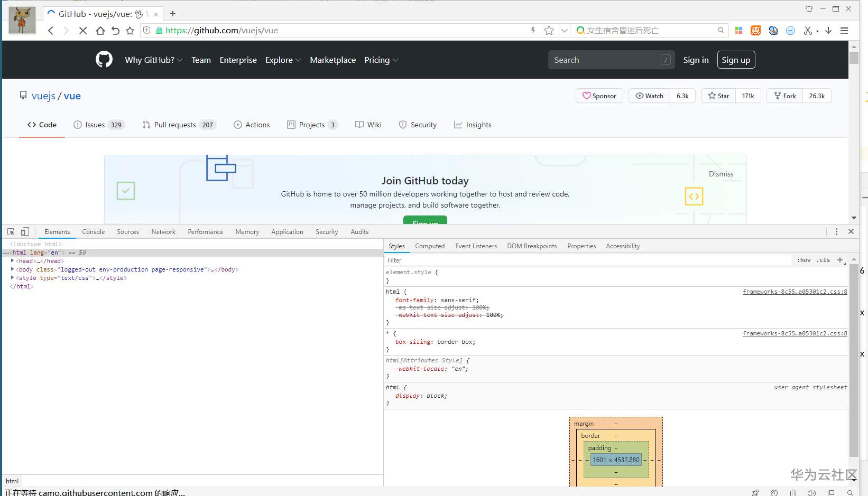Click the Watch button

click(x=649, y=96)
